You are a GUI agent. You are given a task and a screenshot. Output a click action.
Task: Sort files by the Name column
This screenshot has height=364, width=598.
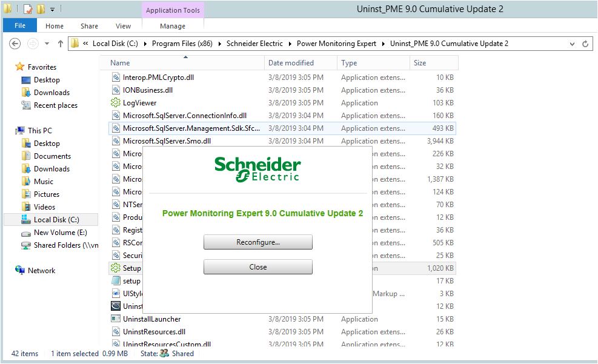(182, 63)
